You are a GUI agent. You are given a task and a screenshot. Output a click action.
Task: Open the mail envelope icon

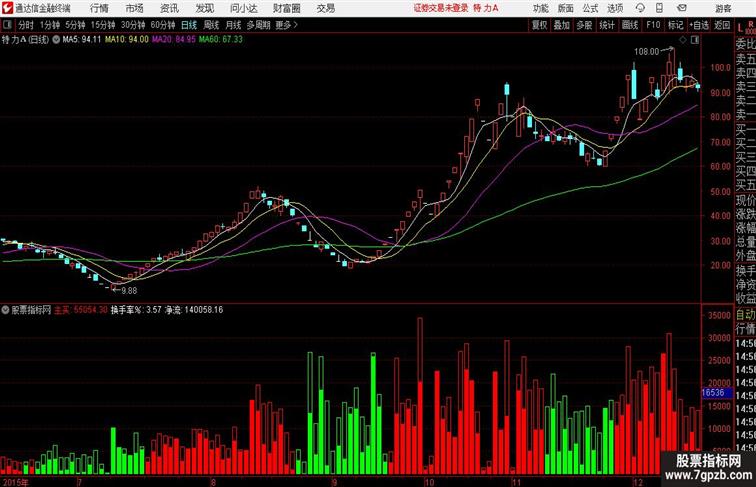click(681, 8)
